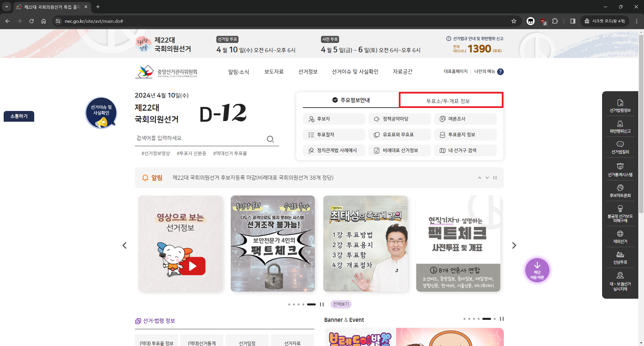
Task: Select first carousel pagination dot
Action: 289,304
